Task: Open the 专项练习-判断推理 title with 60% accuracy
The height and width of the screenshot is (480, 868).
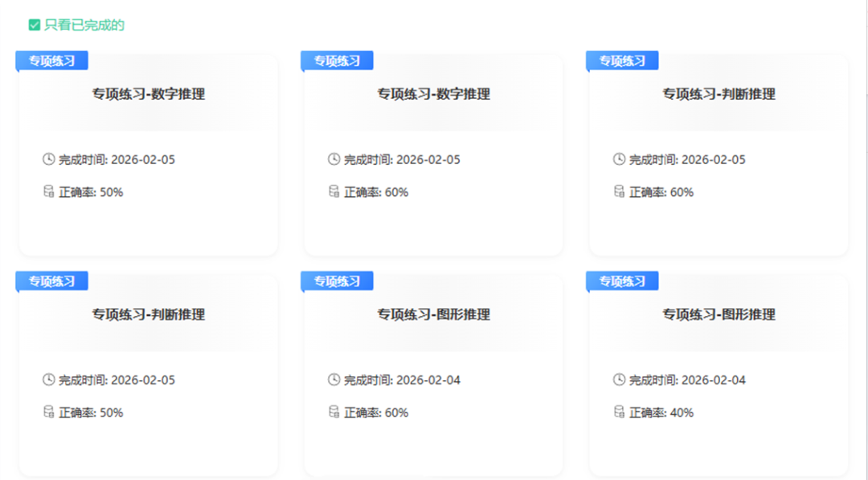Action: click(719, 94)
